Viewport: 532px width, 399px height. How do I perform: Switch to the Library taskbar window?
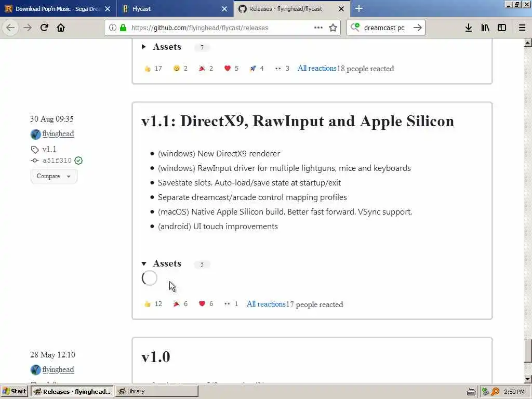157,391
